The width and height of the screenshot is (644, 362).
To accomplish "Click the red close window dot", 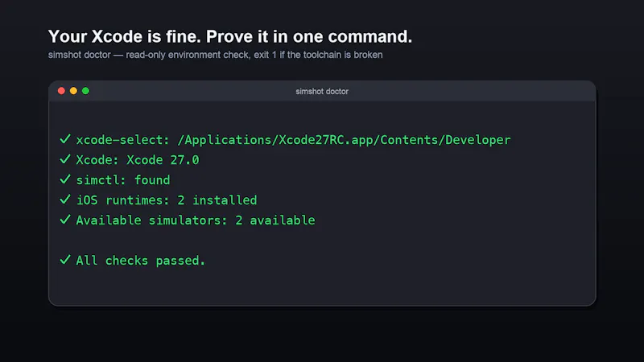I will click(x=61, y=91).
